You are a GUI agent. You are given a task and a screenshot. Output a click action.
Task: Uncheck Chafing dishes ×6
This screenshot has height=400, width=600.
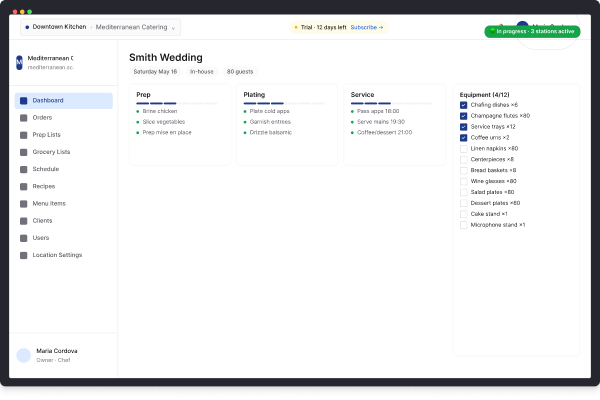coord(463,105)
